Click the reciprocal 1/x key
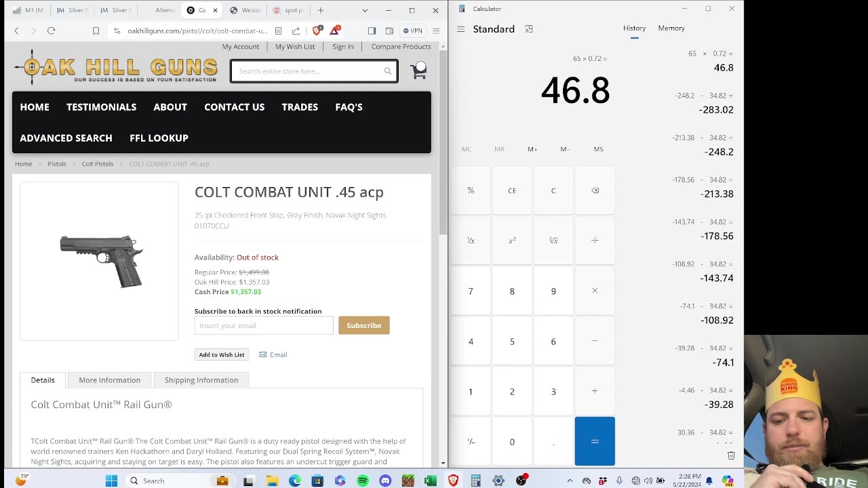The image size is (868, 488). 471,241
